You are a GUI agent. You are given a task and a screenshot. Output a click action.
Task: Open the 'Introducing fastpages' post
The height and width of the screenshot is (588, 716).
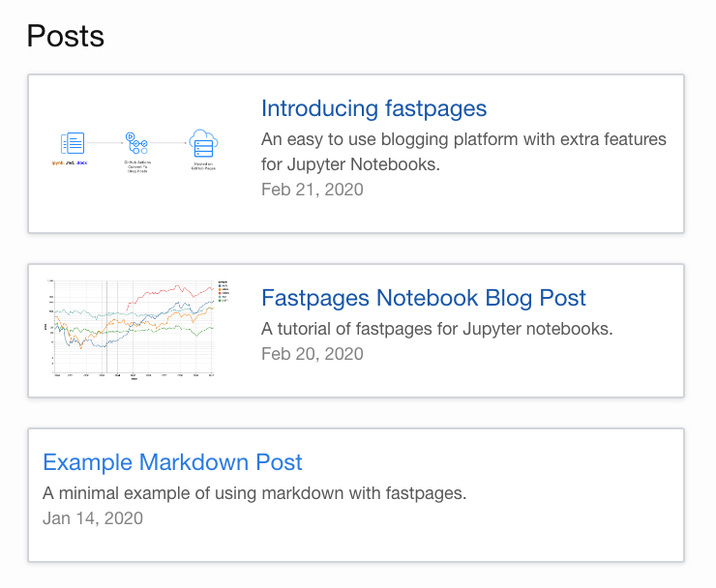coord(373,107)
